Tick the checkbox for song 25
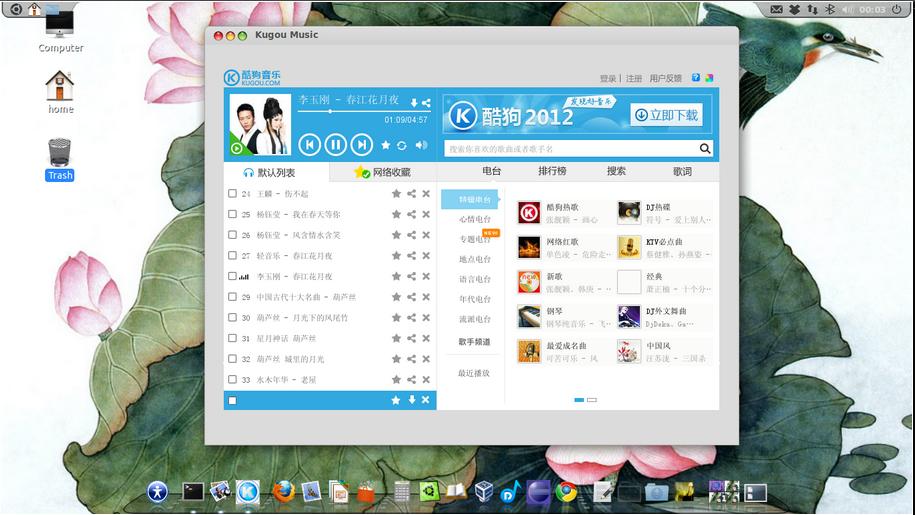Viewport: 915px width, 515px height. click(x=232, y=214)
